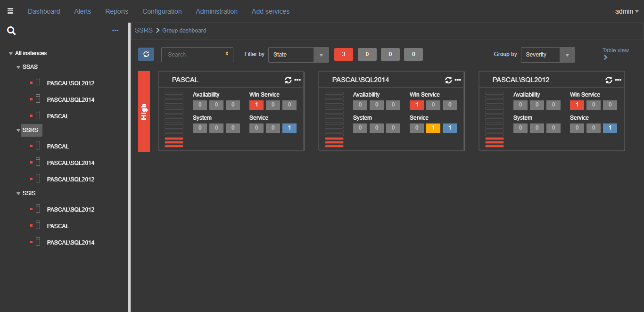Select PASCAL\SQL2012 under SSIS
Viewport: 644px width, 312px height.
pyautogui.click(x=71, y=210)
